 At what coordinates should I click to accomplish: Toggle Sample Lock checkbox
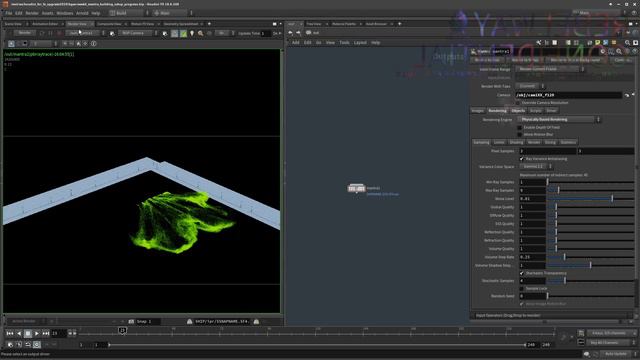522,289
